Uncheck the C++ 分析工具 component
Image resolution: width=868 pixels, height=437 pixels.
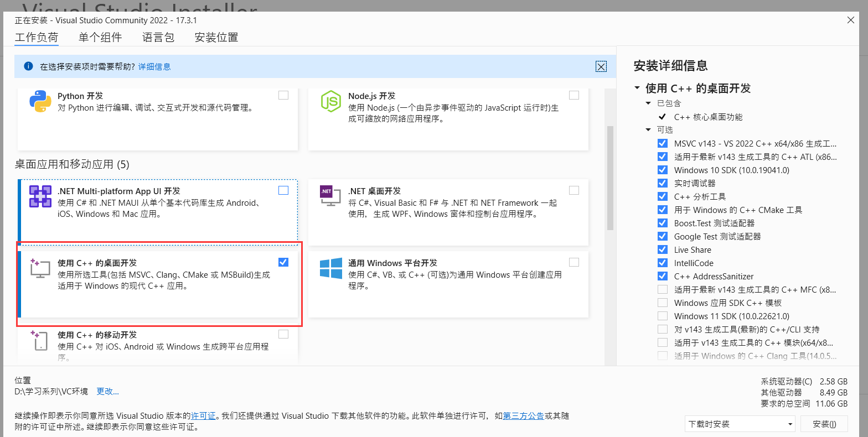663,196
